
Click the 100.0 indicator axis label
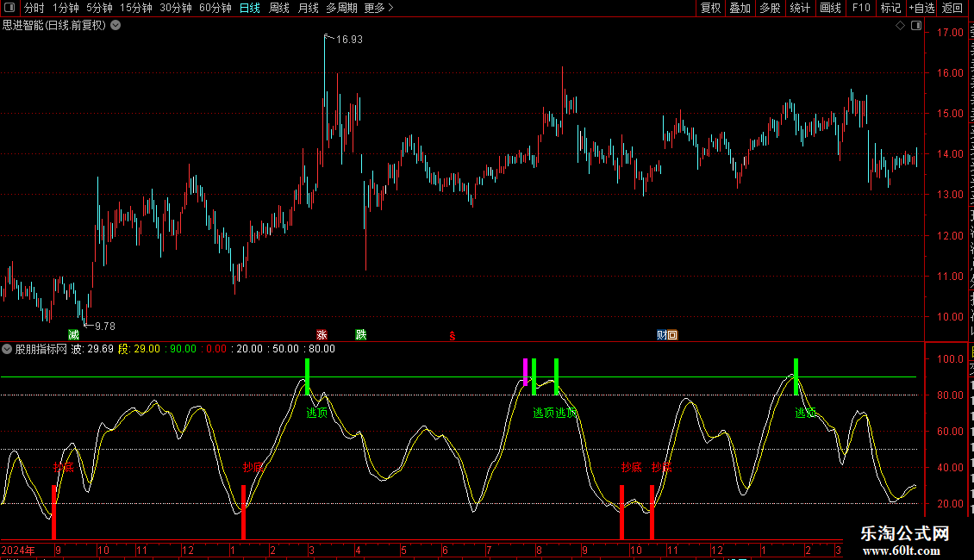[950, 359]
